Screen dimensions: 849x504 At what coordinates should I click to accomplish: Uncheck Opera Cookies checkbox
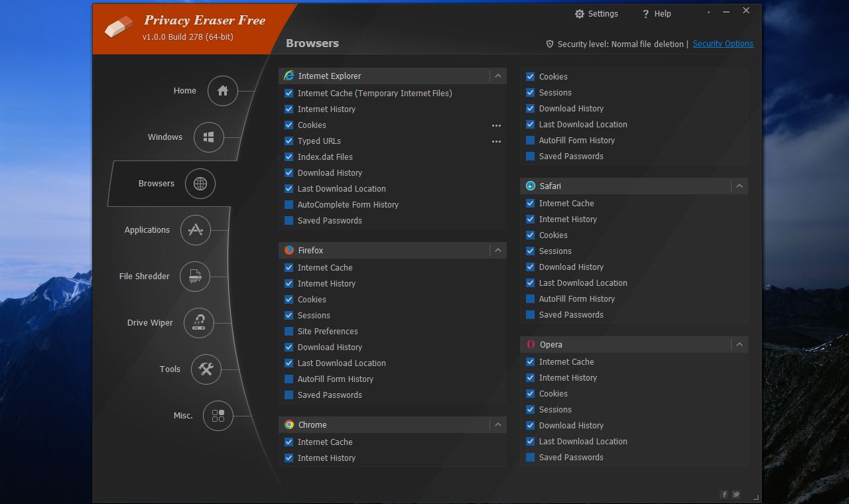coord(530,393)
